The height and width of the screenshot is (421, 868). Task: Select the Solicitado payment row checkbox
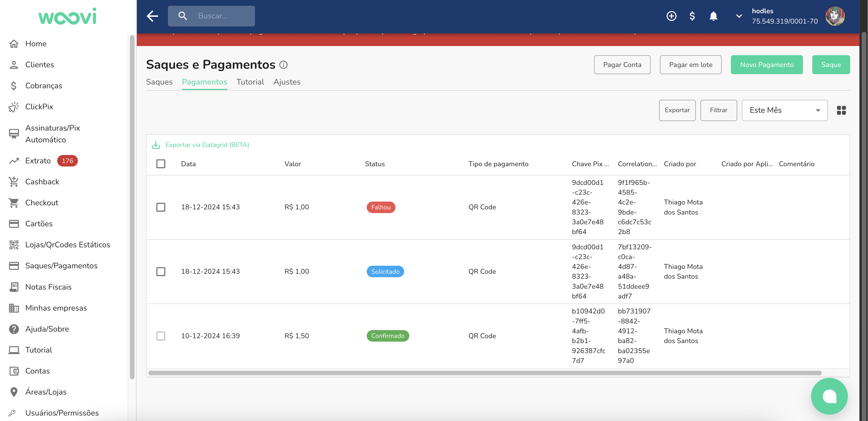(x=161, y=271)
